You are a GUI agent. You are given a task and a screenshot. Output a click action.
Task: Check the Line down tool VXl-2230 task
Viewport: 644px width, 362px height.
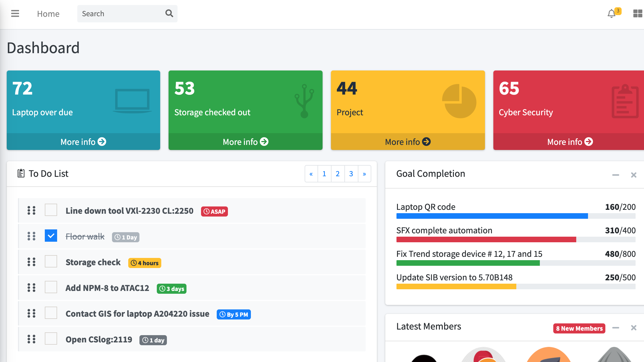click(x=51, y=210)
